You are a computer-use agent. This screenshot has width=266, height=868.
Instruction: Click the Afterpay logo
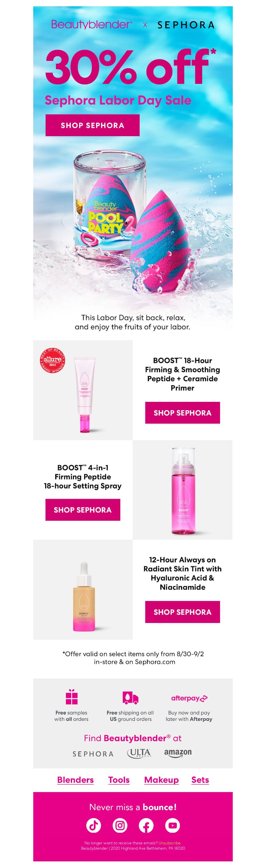pyautogui.click(x=189, y=698)
